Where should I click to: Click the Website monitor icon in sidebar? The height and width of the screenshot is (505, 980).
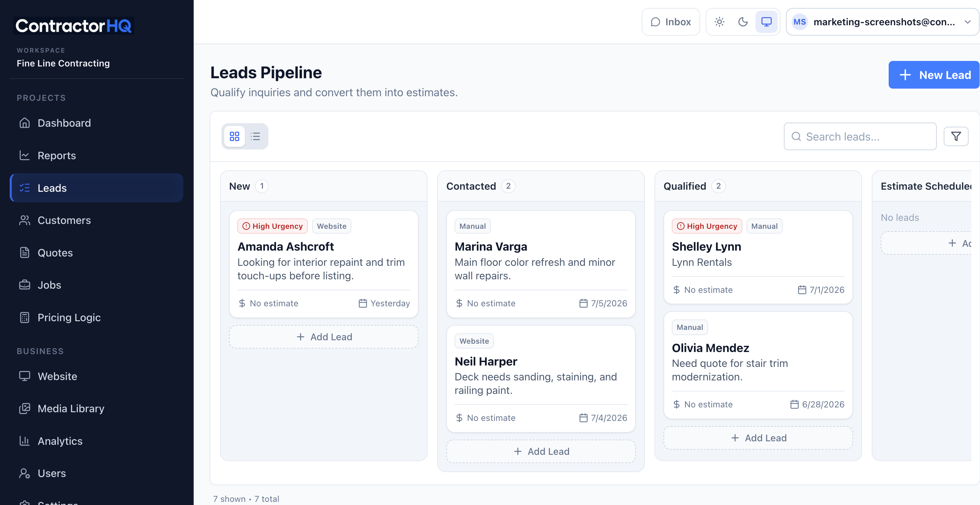25,376
